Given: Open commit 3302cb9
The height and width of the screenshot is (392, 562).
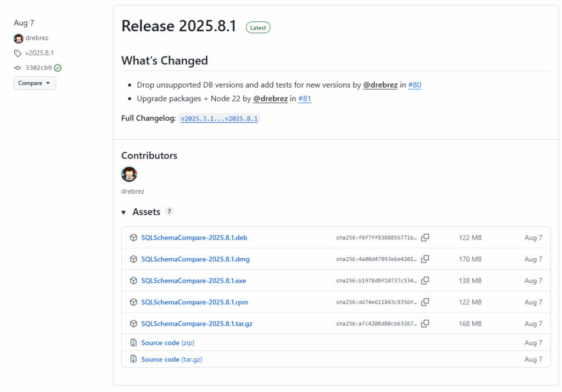Looking at the screenshot, I should (x=38, y=68).
